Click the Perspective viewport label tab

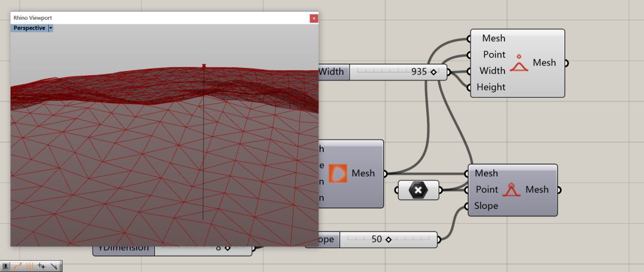(x=29, y=28)
